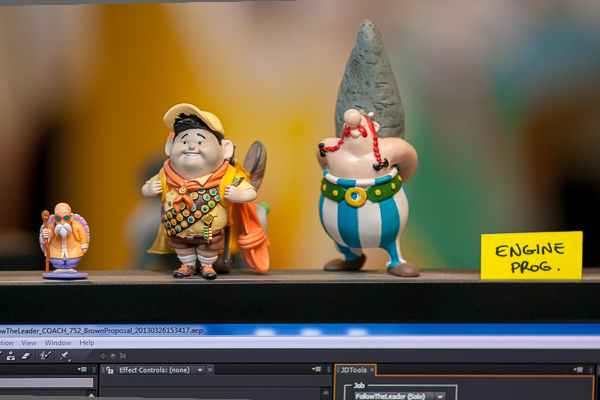Close the Effect Controls tab
The width and height of the screenshot is (600, 400).
[x=210, y=370]
